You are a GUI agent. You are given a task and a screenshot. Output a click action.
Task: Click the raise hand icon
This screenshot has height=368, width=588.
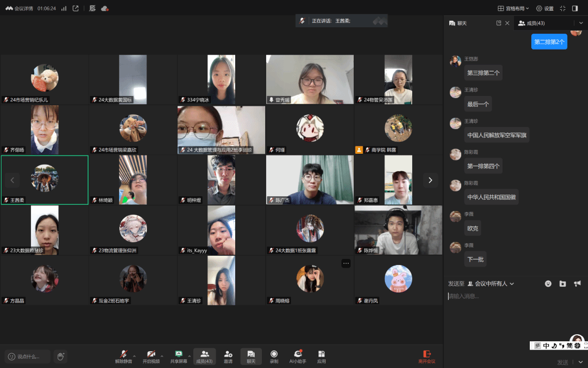click(60, 356)
